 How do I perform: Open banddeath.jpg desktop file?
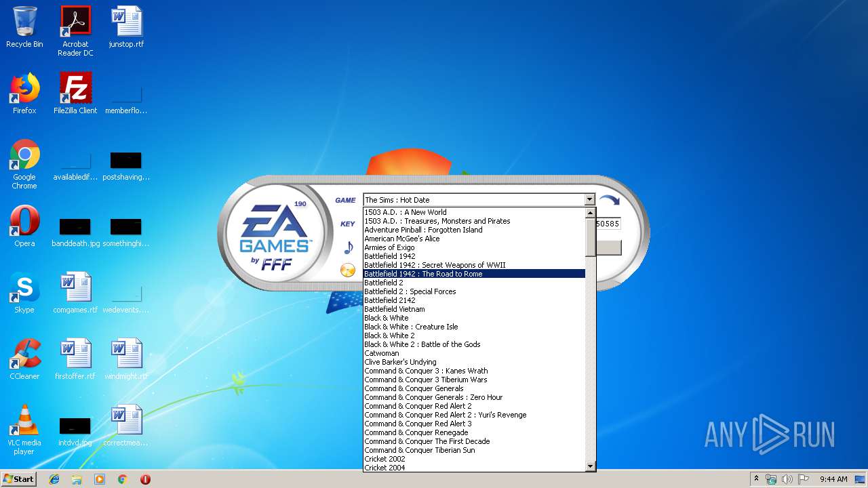point(75,231)
